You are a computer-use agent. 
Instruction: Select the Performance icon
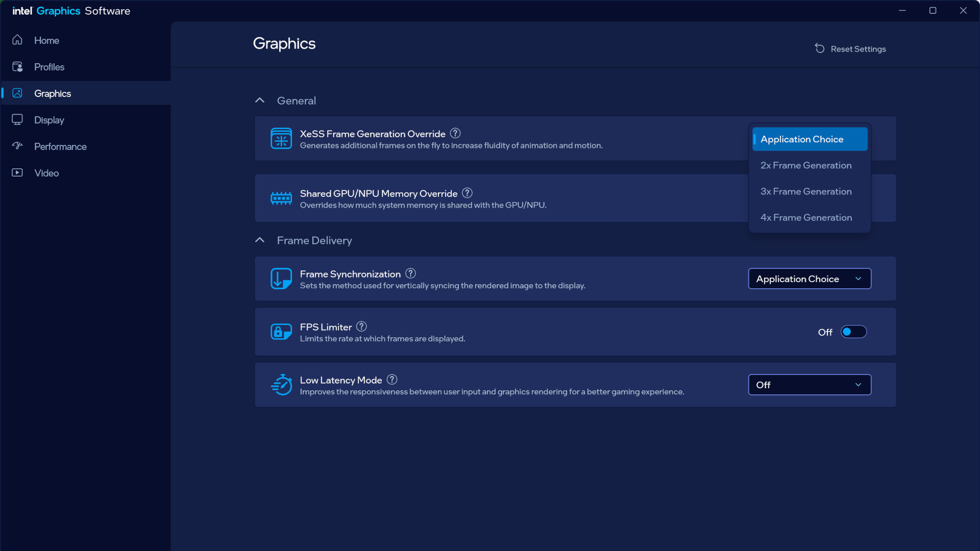point(17,146)
